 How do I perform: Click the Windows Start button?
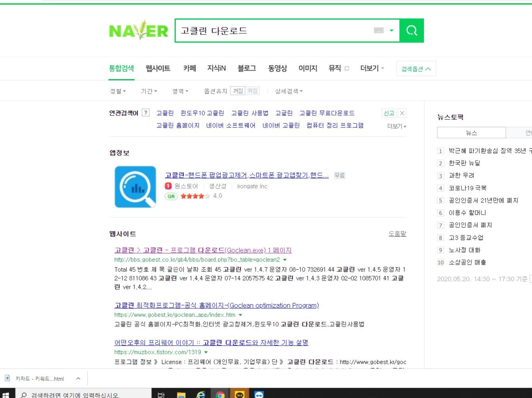coord(6,394)
